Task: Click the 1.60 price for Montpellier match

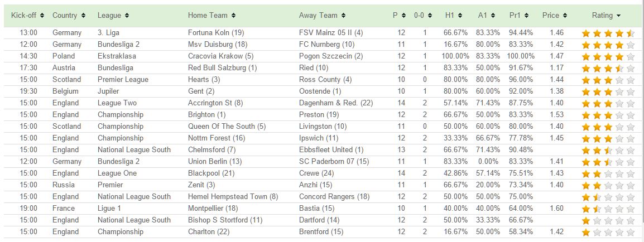Action: [x=556, y=209]
